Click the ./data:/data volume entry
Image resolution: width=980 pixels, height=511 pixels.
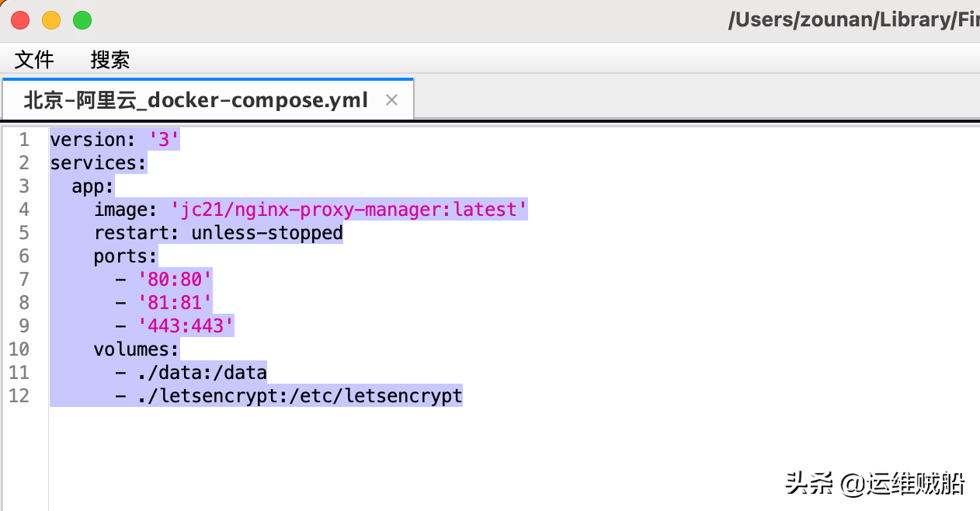(x=201, y=373)
